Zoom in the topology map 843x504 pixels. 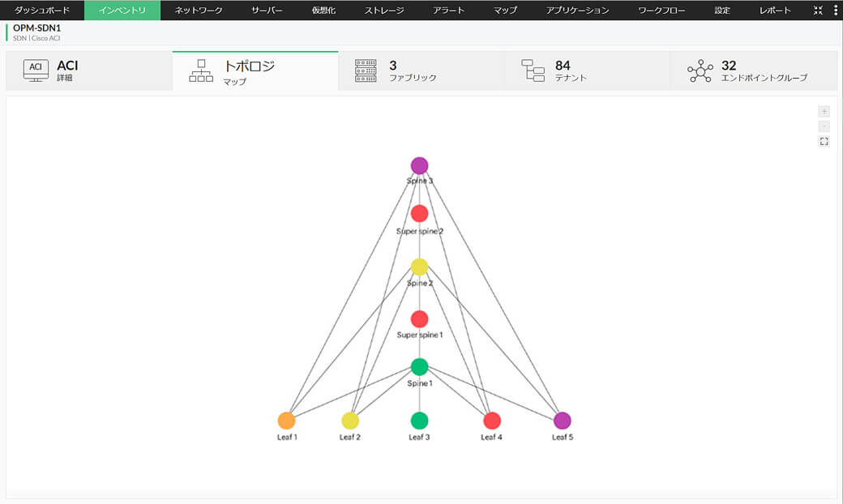coord(824,111)
